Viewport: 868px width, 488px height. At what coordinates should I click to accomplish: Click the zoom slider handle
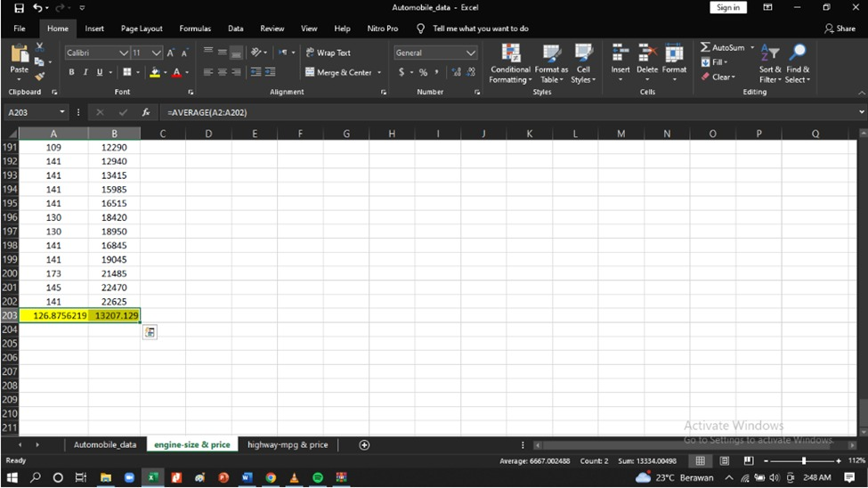[804, 461]
